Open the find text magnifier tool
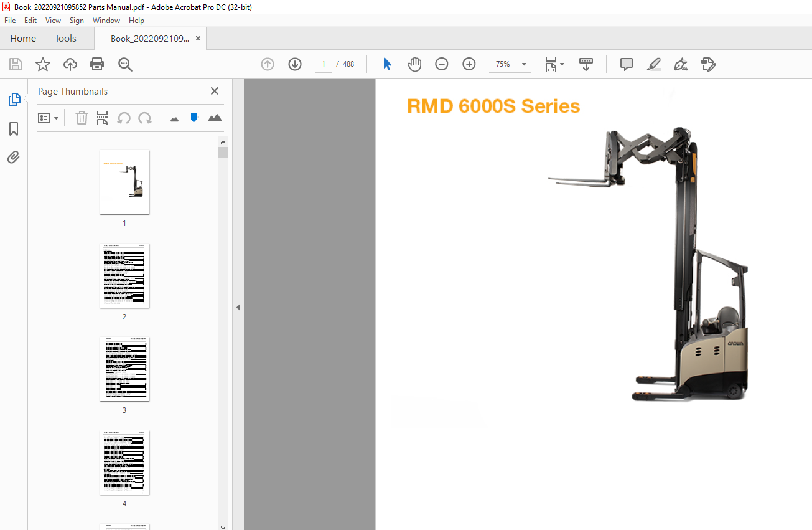This screenshot has height=530, width=812. (x=125, y=64)
